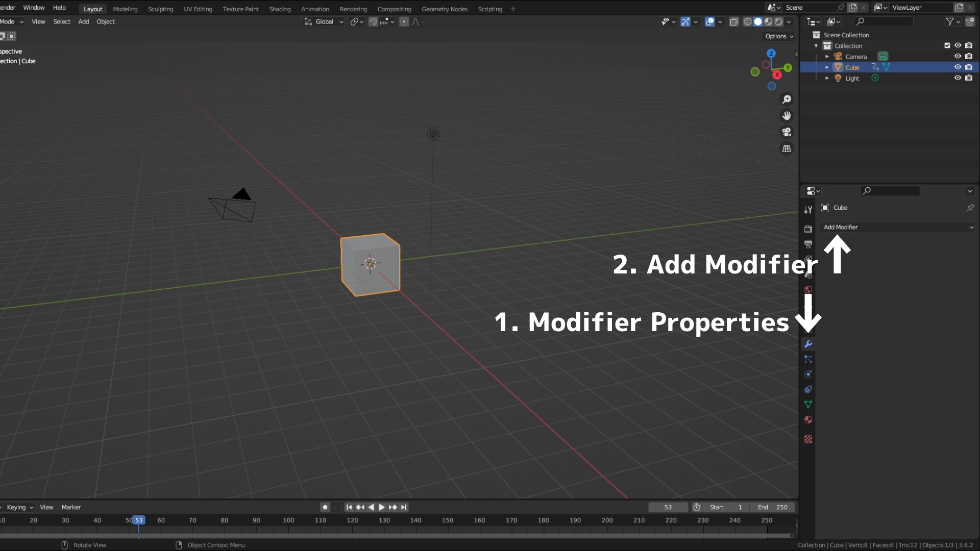Open the Global orientation dropdown
Screen dimensions: 980x551
(324, 21)
